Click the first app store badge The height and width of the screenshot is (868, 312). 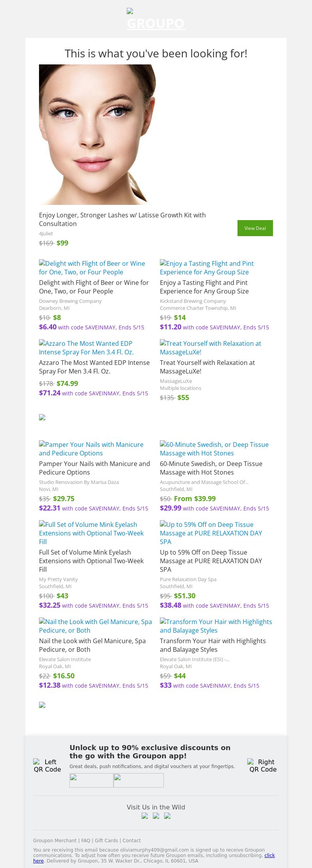pyautogui.click(x=91, y=780)
